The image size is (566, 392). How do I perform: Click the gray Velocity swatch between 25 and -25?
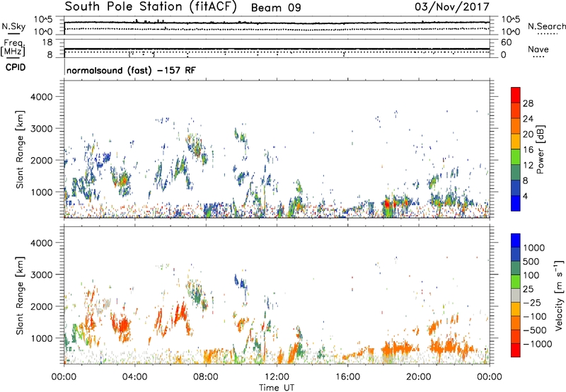tap(516, 296)
